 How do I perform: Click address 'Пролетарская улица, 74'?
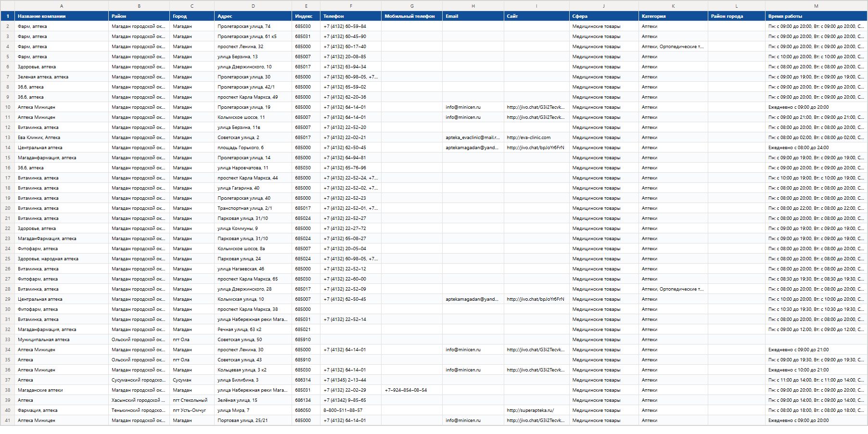pos(253,26)
